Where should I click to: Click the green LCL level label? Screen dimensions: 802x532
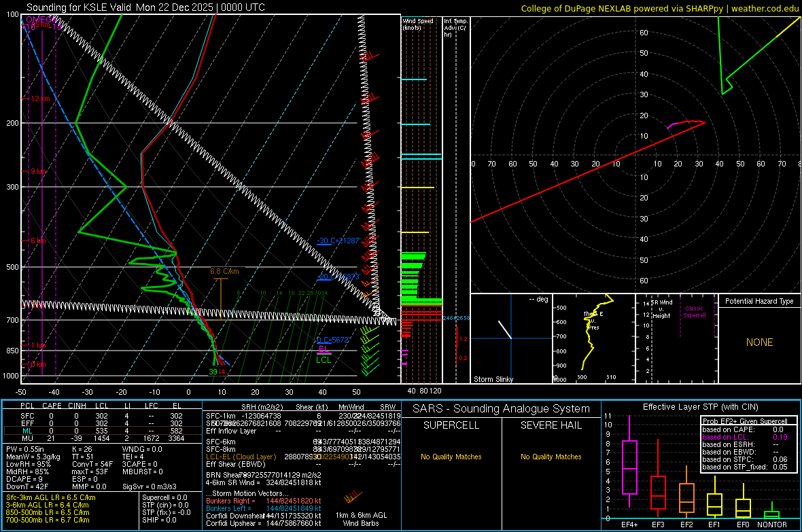point(324,359)
